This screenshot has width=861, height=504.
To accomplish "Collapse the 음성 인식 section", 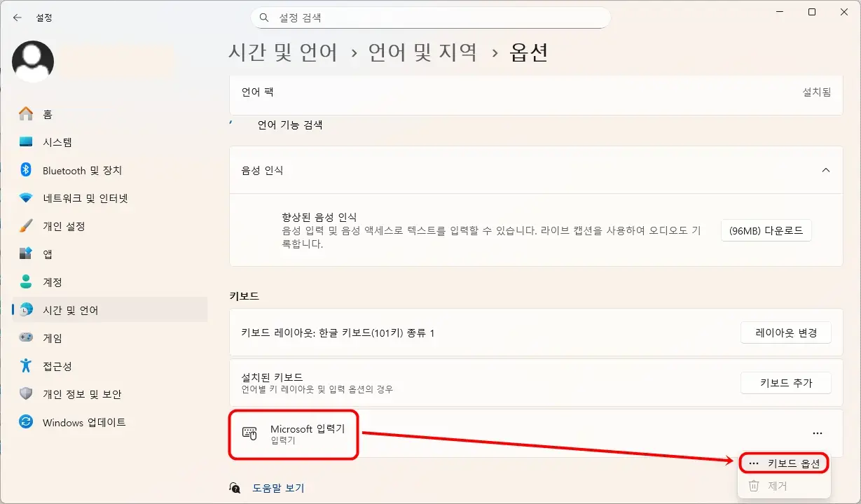I will coord(827,170).
